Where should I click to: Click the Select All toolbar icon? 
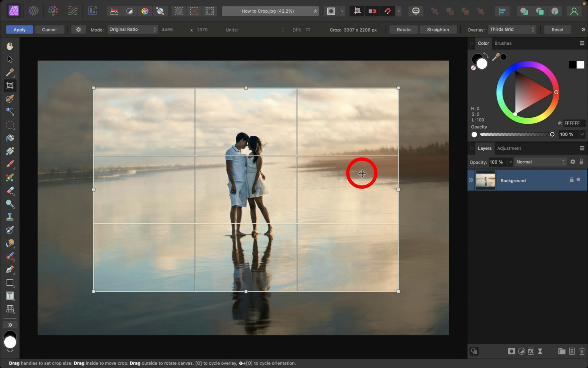click(179, 11)
